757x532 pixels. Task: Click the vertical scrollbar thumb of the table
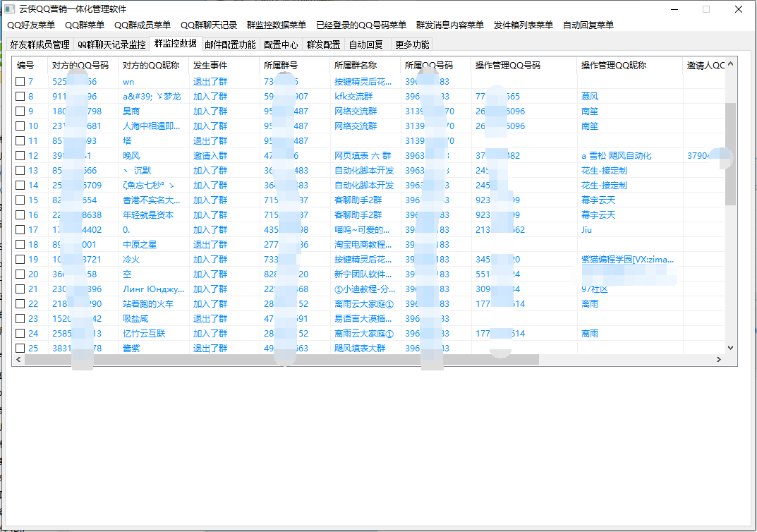(x=730, y=154)
